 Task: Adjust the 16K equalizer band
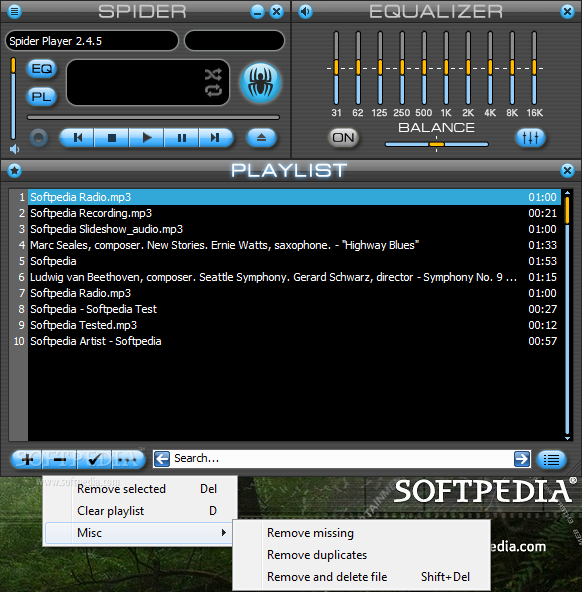point(534,68)
